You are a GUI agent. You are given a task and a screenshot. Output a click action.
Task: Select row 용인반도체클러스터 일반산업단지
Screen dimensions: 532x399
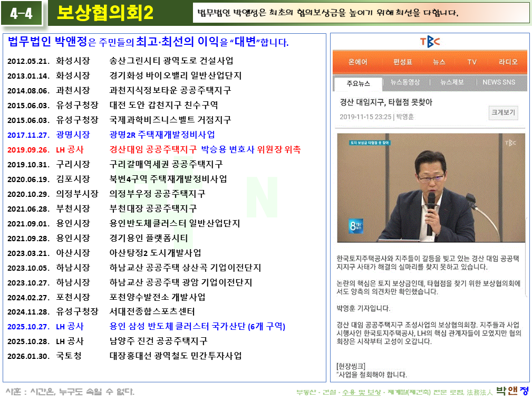coord(124,223)
